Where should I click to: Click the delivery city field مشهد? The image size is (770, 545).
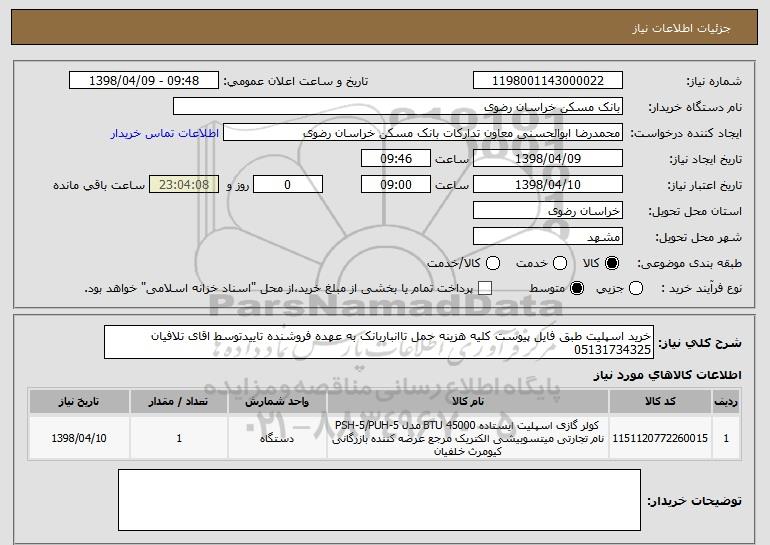click(x=548, y=237)
